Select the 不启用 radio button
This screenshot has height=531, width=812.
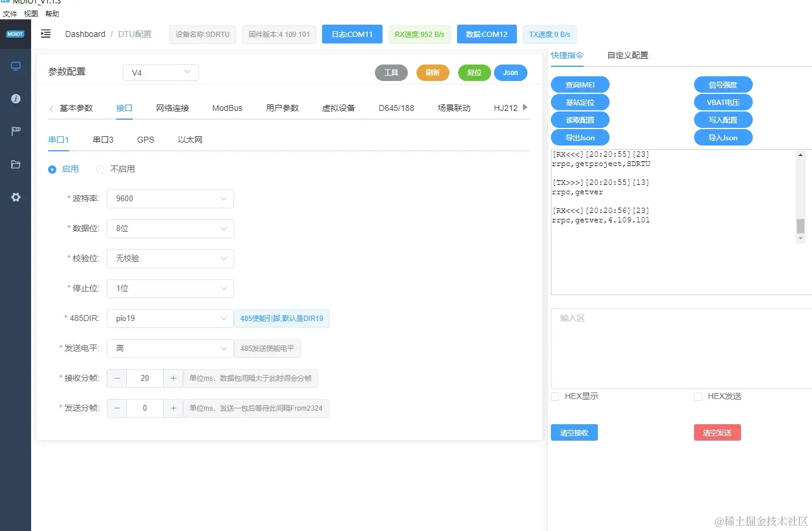point(100,170)
